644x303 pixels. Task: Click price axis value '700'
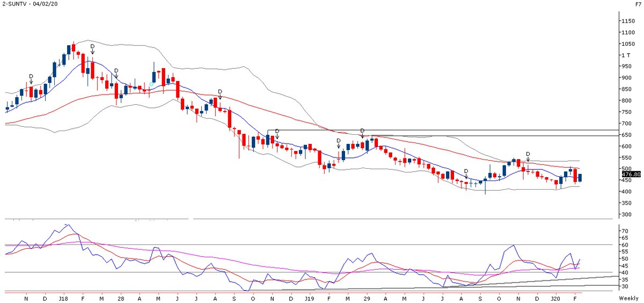[626, 123]
